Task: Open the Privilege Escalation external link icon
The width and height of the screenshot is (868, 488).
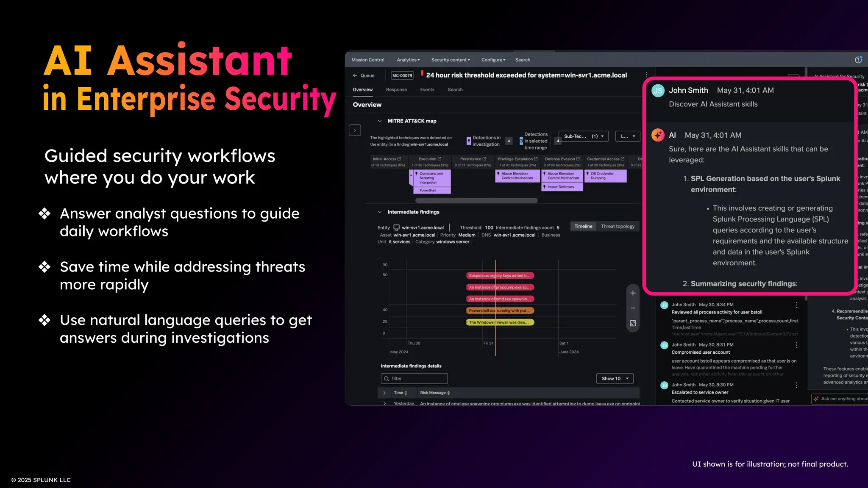Action: tap(536, 159)
